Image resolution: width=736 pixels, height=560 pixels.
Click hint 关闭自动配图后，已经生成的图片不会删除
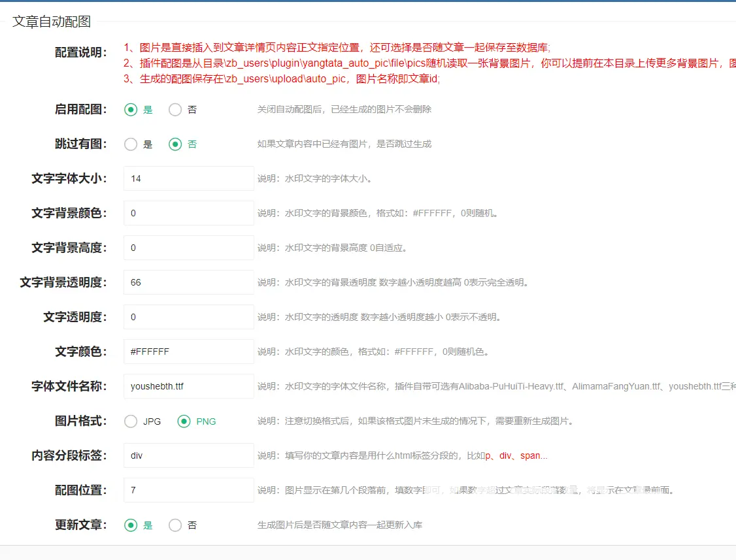[x=344, y=109]
